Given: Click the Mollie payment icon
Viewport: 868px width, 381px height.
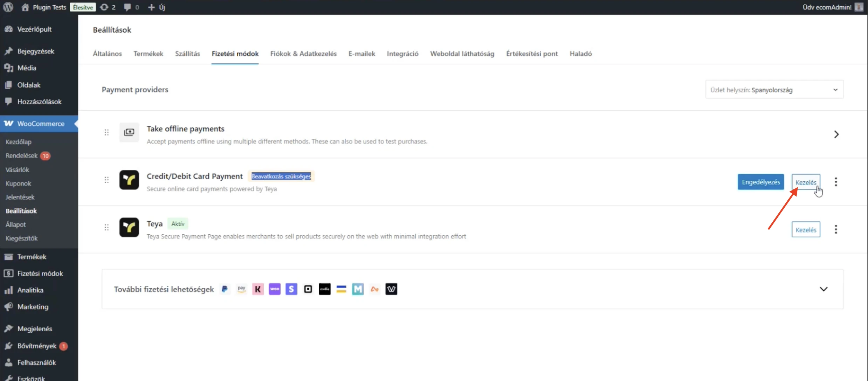Looking at the screenshot, I should click(x=324, y=289).
